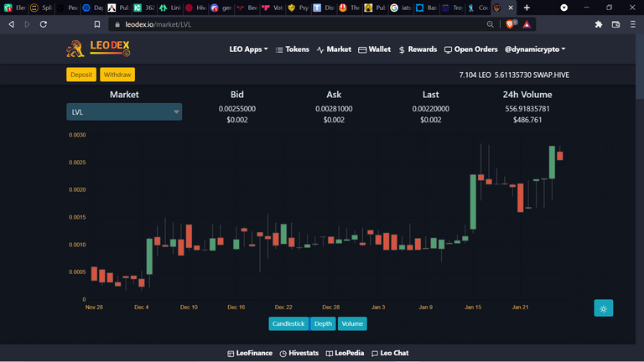Click the Ask price 0.00281000
Image resolution: width=644 pixels, height=362 pixels.
pyautogui.click(x=334, y=109)
